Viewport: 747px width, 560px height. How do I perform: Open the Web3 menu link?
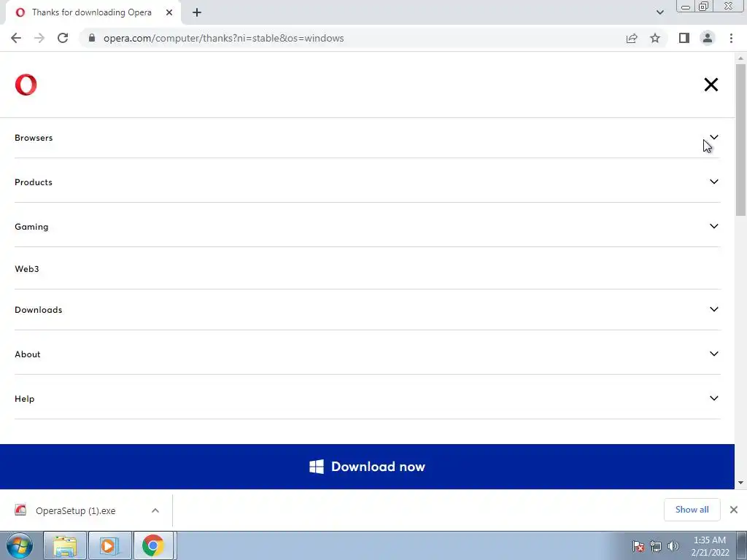click(27, 268)
